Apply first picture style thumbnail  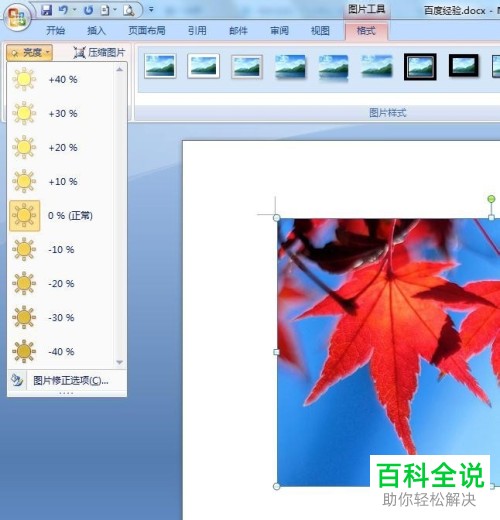tap(160, 66)
